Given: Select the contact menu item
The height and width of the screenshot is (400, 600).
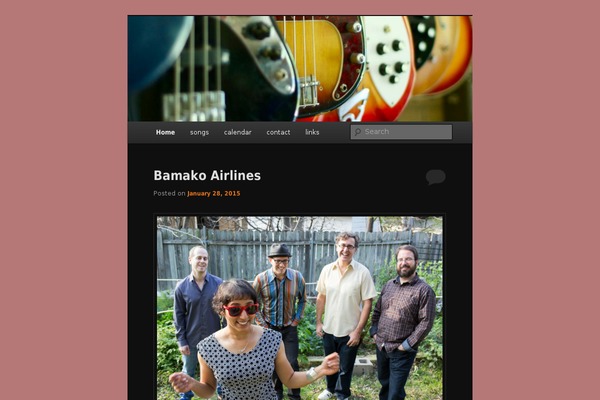Looking at the screenshot, I should (278, 132).
